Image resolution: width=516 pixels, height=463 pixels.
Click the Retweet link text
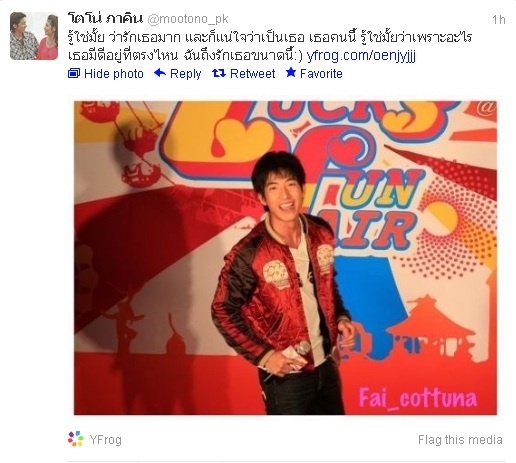[252, 74]
